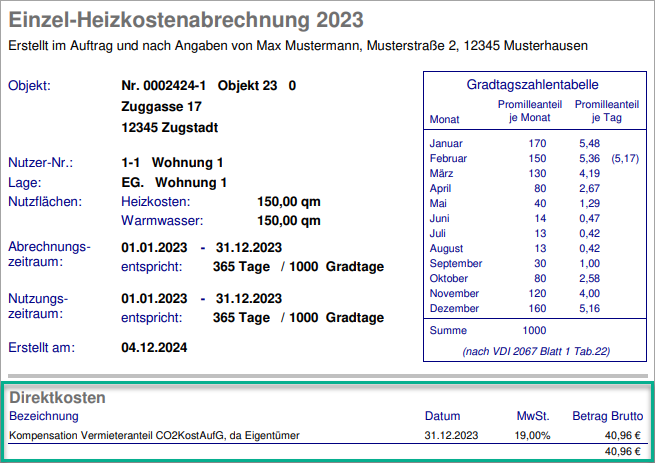Select the row "Kompensation Vermieteranteil CO2KostAufG, da Eigentümer"

tap(155, 436)
